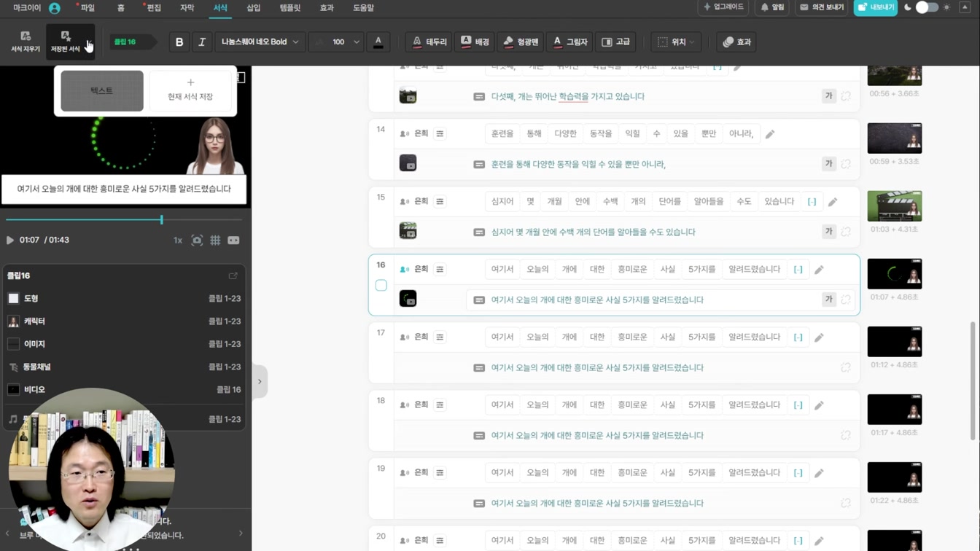This screenshot has width=980, height=551.
Task: Select clip 16 timeline thumbnail 01:07
Action: (895, 274)
